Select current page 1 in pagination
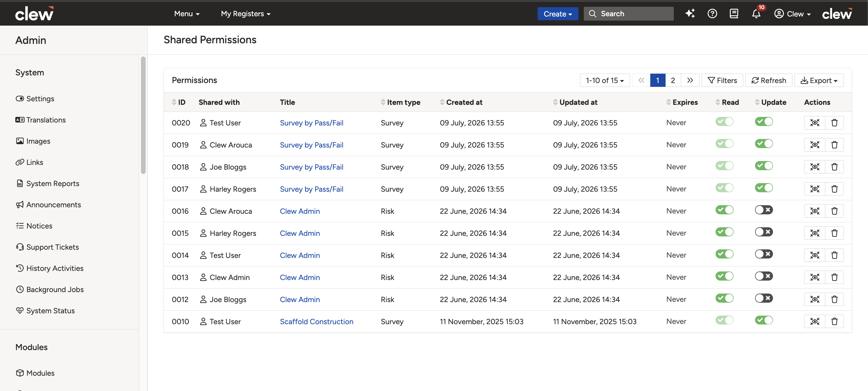 (x=657, y=80)
